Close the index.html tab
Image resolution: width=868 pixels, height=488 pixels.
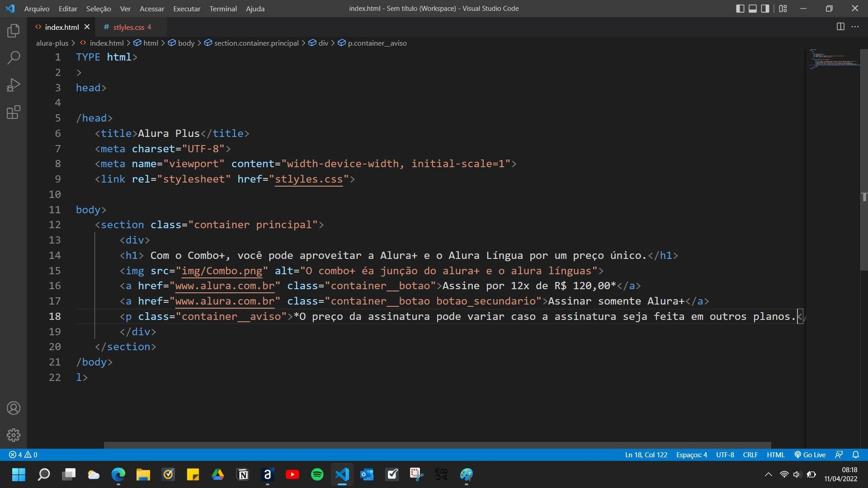pyautogui.click(x=87, y=27)
